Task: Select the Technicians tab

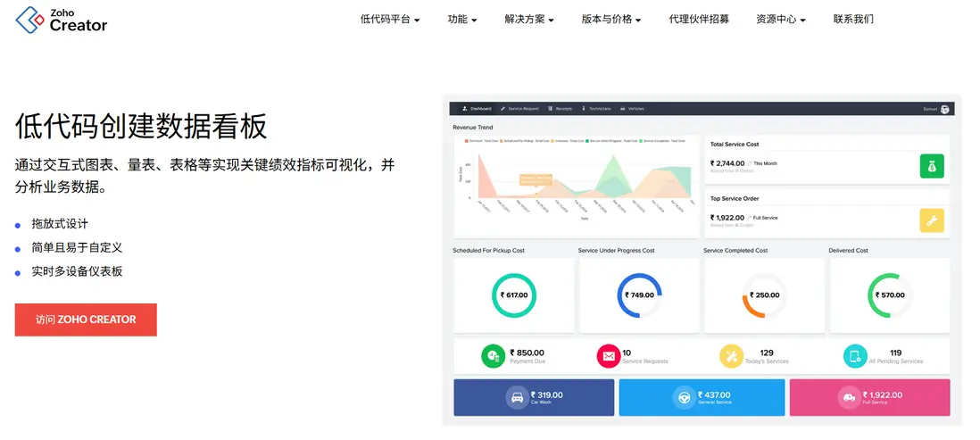Action: (596, 109)
